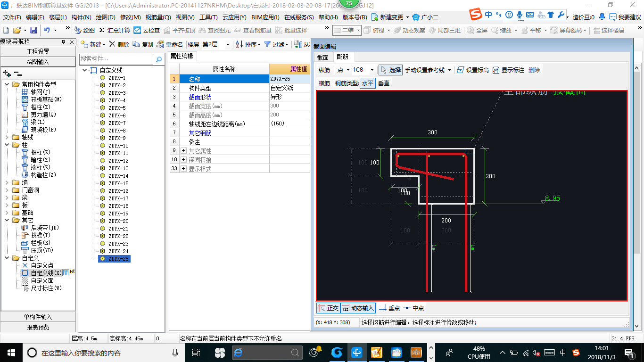Open the 工具(T) menu
The image size is (644, 362).
point(208,17)
